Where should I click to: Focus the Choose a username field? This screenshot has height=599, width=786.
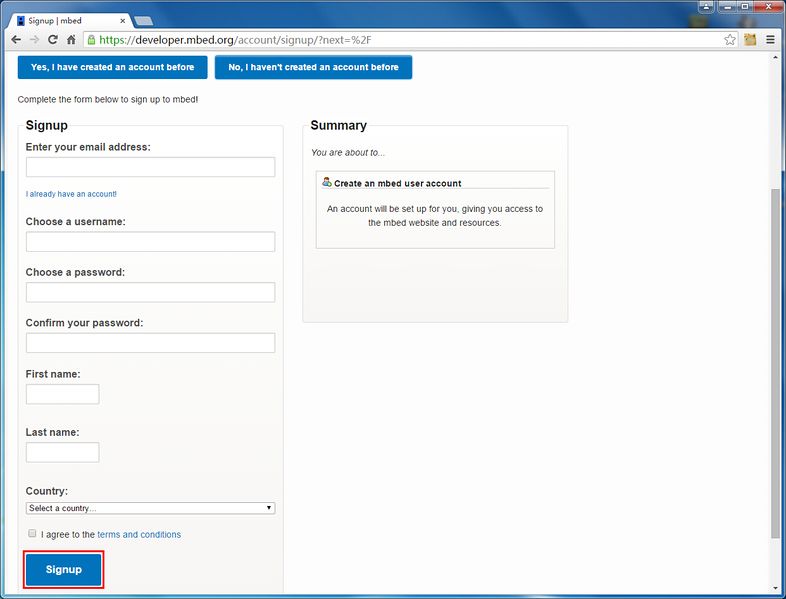(150, 242)
